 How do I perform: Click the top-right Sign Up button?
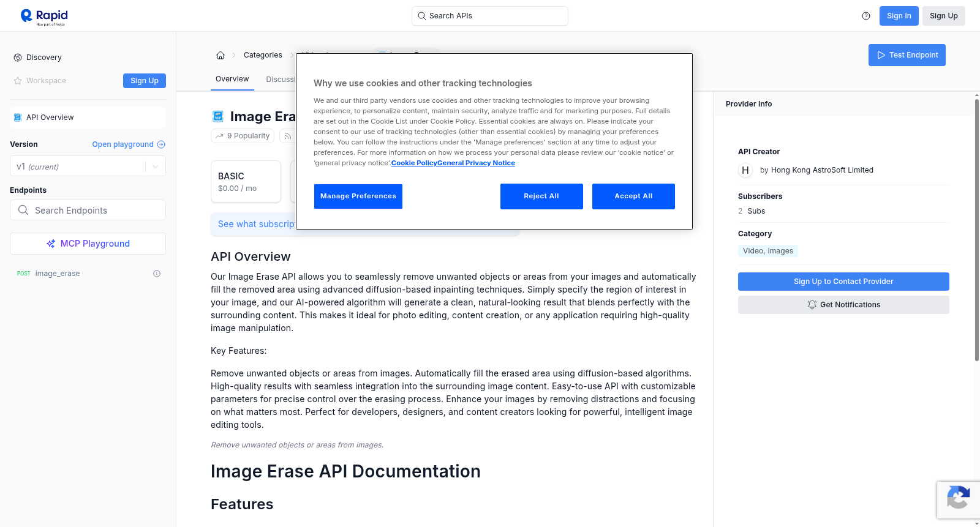point(943,16)
